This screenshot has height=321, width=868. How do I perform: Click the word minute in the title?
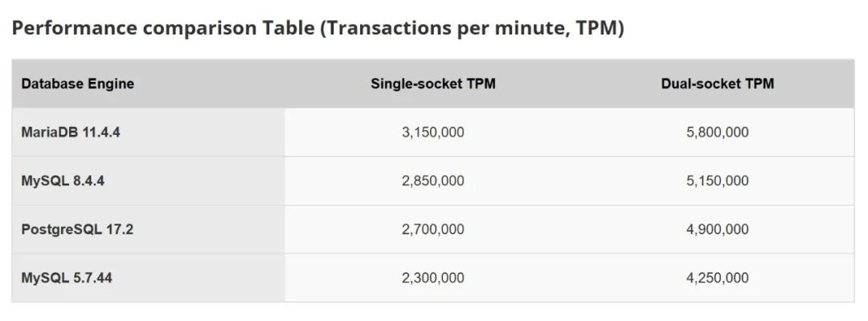(x=532, y=28)
